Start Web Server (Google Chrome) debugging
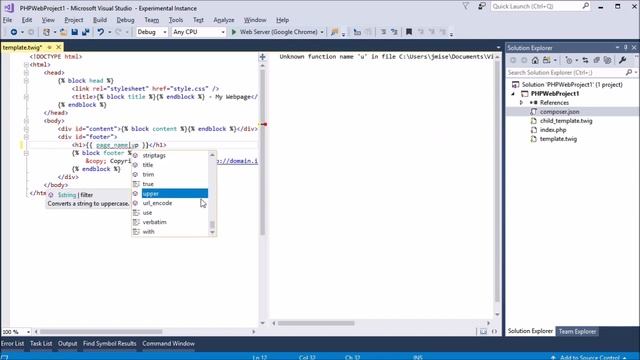640x360 pixels. pos(274,32)
